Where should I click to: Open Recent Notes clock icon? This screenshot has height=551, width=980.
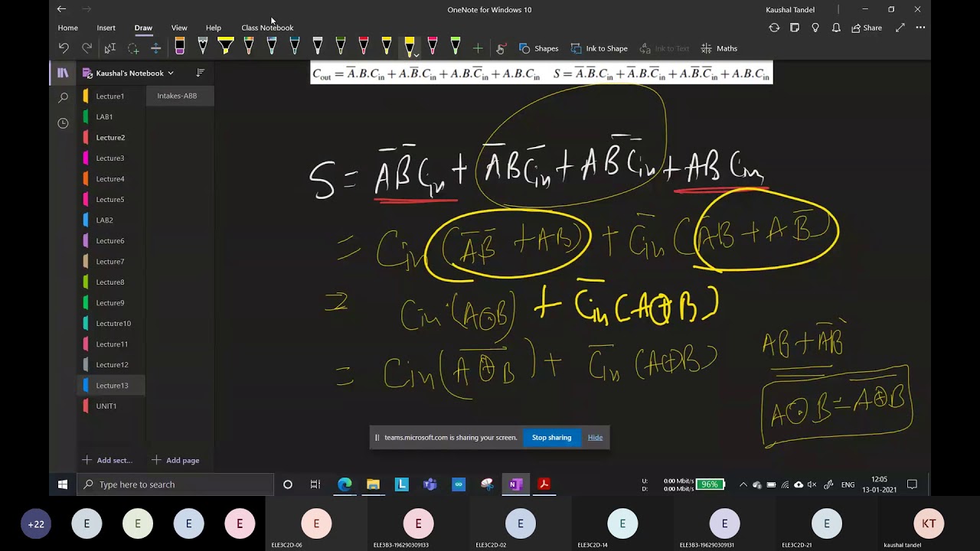pyautogui.click(x=63, y=122)
